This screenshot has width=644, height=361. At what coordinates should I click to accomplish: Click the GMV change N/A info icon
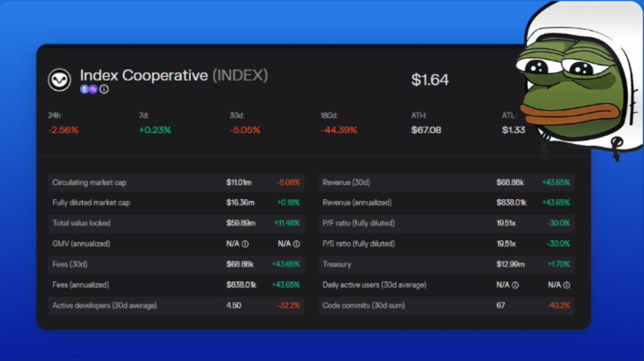tap(296, 244)
